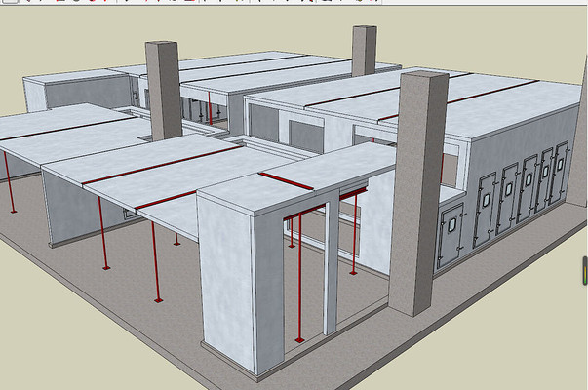
Task: Select the leftmost red support pole
Action: (x=9, y=182)
